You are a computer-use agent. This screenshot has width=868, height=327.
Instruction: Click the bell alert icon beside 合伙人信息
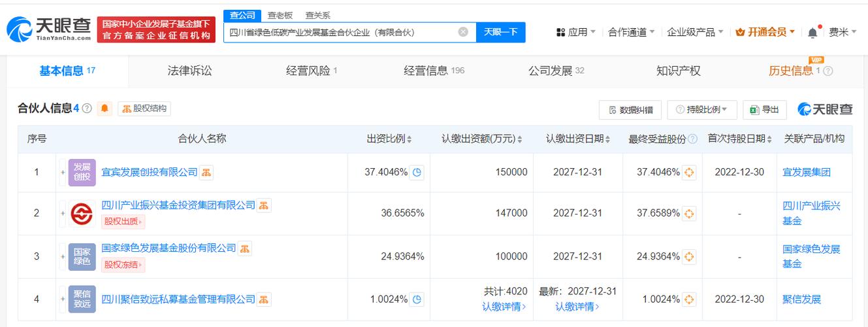click(x=104, y=109)
